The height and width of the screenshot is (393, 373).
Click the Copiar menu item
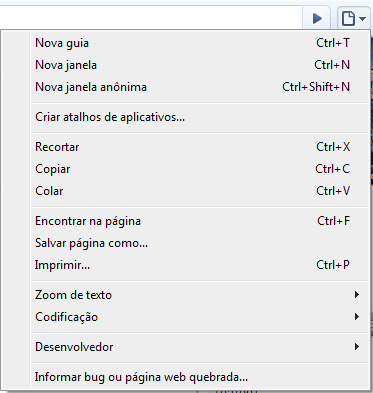point(200,169)
